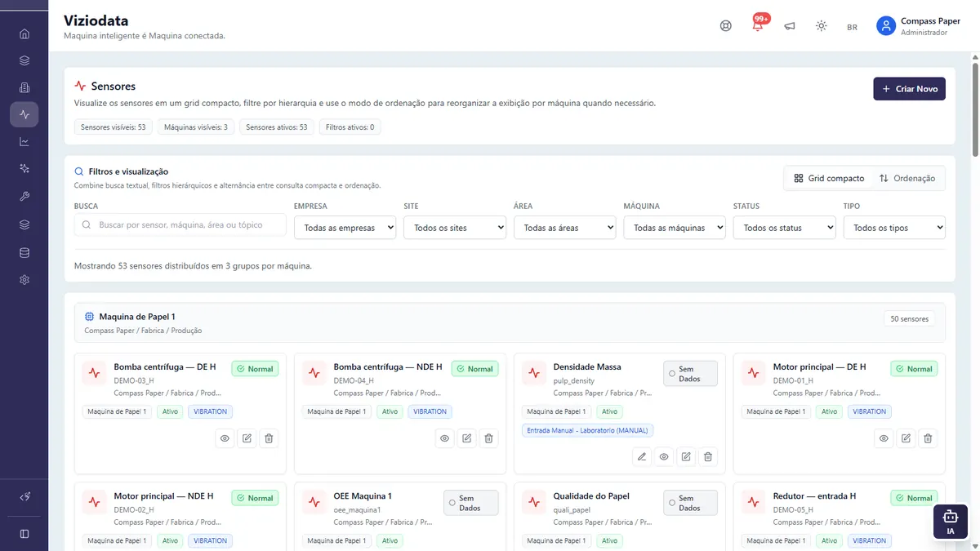980x551 pixels.
Task: Click the notifications bell with 99+ badge
Action: point(758,25)
